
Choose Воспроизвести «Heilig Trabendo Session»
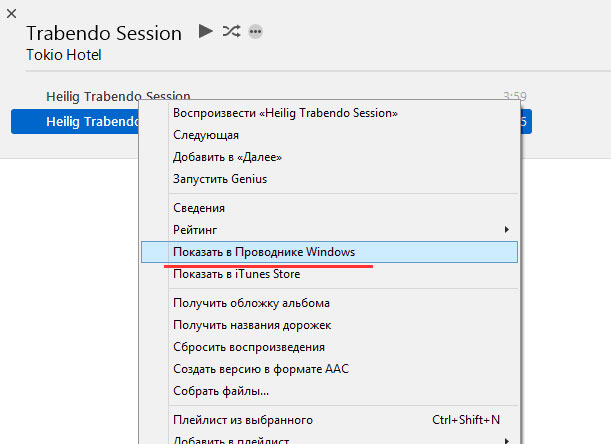coord(285,113)
